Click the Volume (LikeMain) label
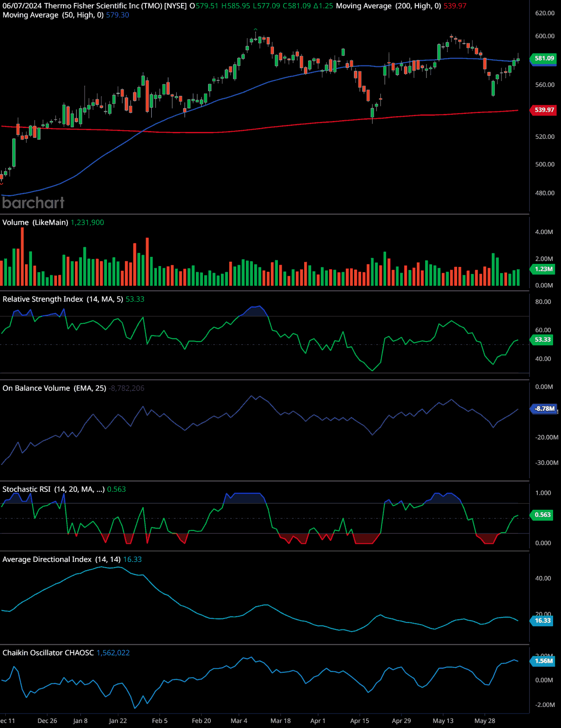Image resolution: width=561 pixels, height=728 pixels. (x=35, y=223)
